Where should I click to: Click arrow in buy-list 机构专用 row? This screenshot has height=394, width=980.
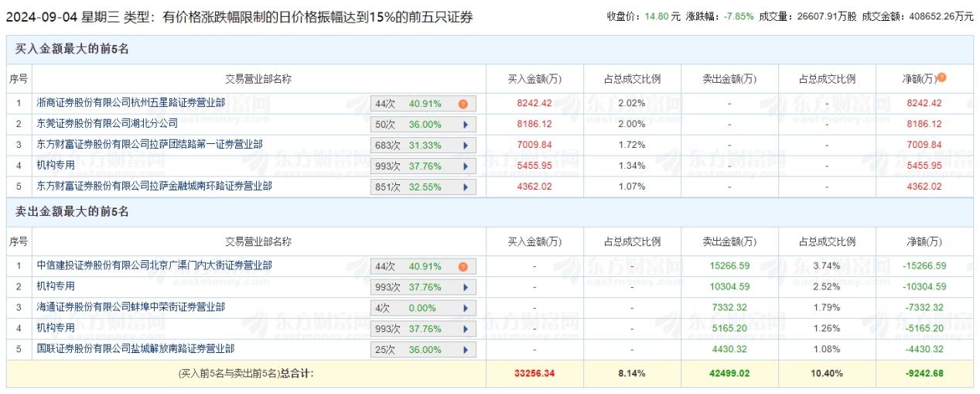coord(465,166)
